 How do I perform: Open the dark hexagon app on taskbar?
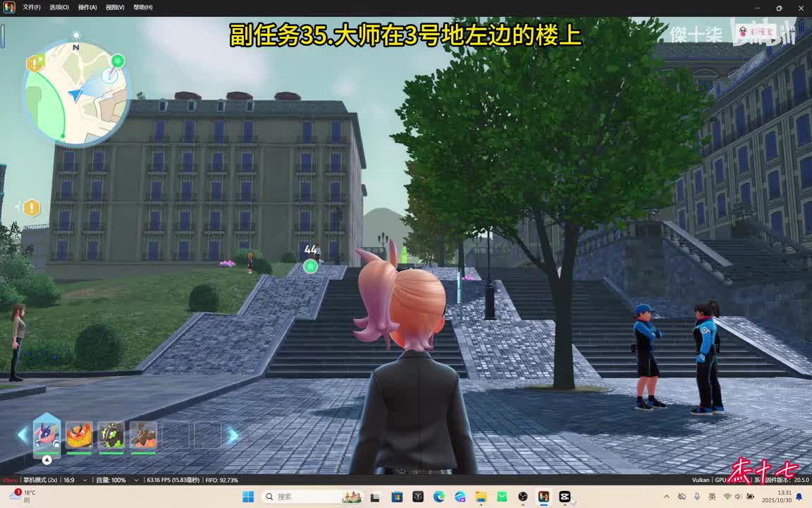(x=418, y=497)
